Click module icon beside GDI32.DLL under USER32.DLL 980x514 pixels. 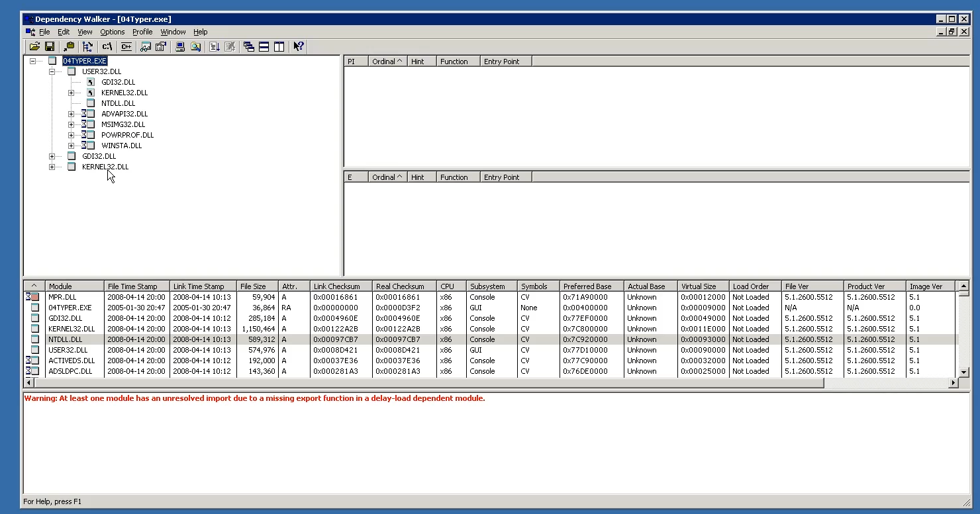91,82
